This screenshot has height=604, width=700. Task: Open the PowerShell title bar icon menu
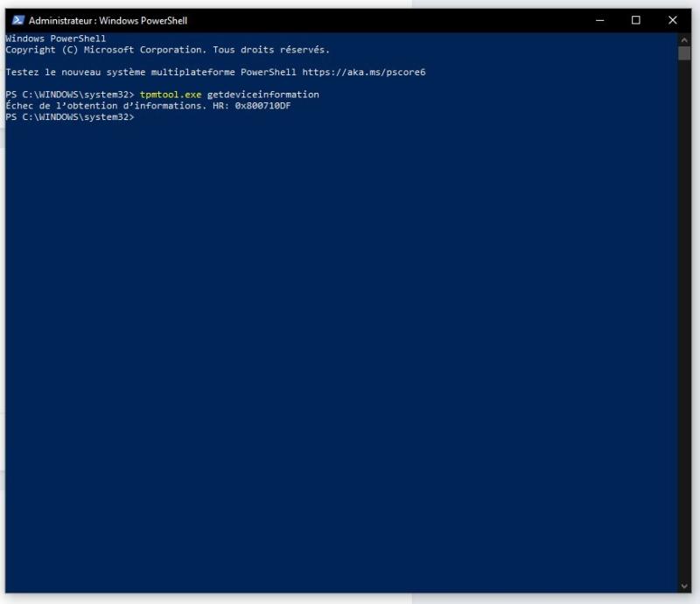coord(17,20)
